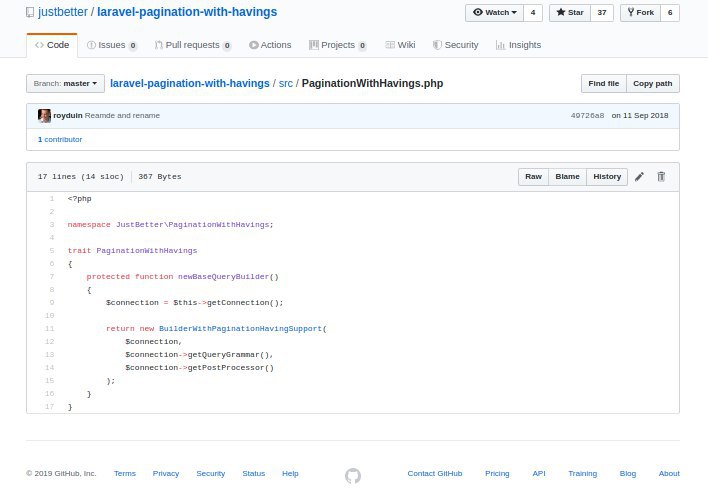Select line number 1
Screen dimensions: 708x504
click(x=52, y=199)
